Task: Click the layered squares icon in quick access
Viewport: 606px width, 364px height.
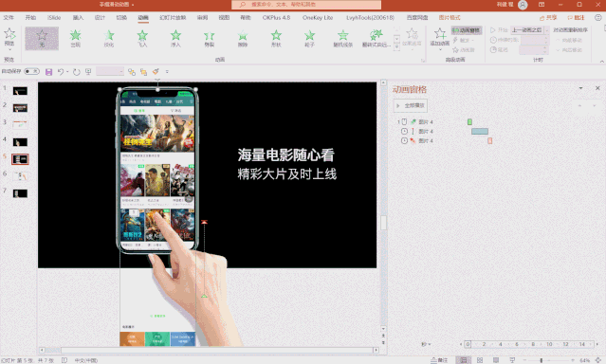Action: click(144, 72)
